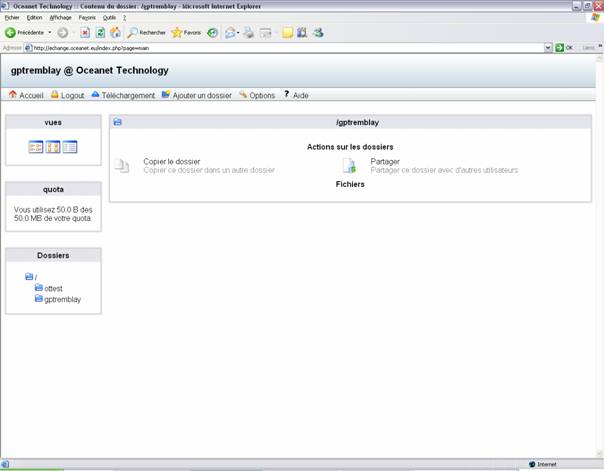
Task: Refresh the page with the green arrows icon
Action: pyautogui.click(x=100, y=33)
